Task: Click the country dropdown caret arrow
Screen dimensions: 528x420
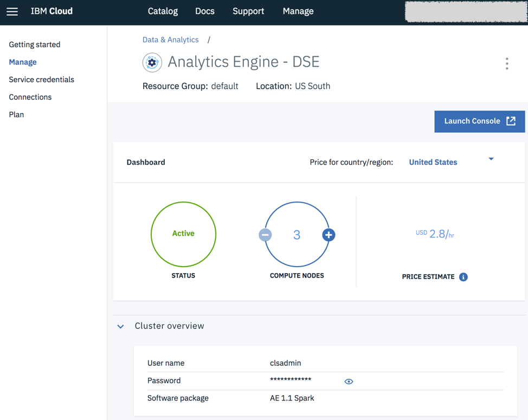Action: 491,159
